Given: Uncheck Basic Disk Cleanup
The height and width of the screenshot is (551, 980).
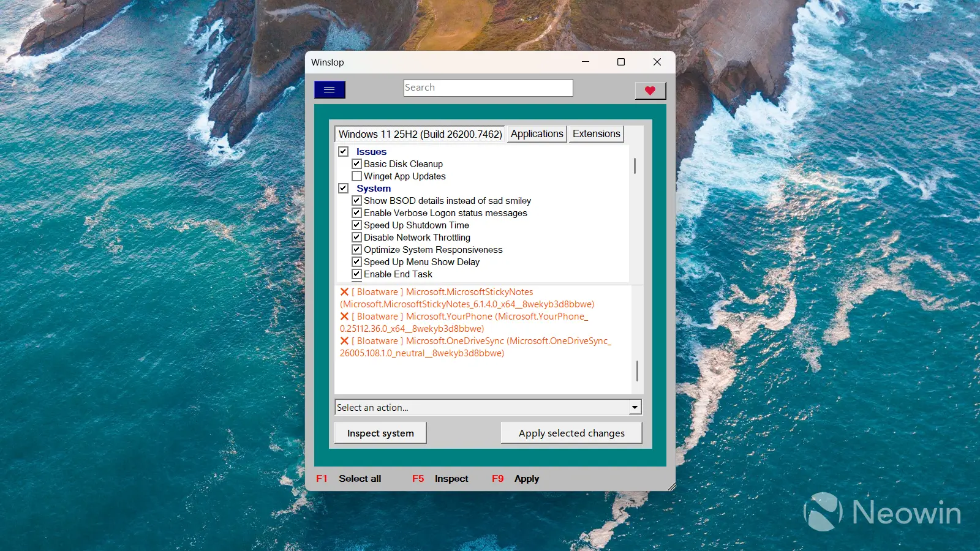Looking at the screenshot, I should click(x=356, y=164).
